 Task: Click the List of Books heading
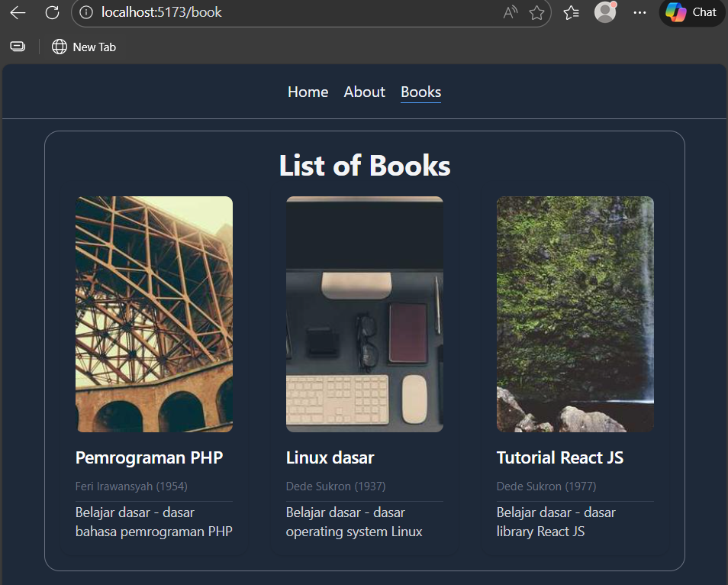[365, 166]
